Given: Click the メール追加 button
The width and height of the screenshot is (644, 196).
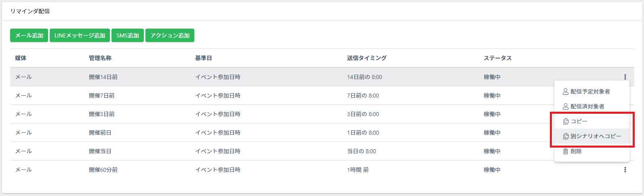Looking at the screenshot, I should click(29, 35).
